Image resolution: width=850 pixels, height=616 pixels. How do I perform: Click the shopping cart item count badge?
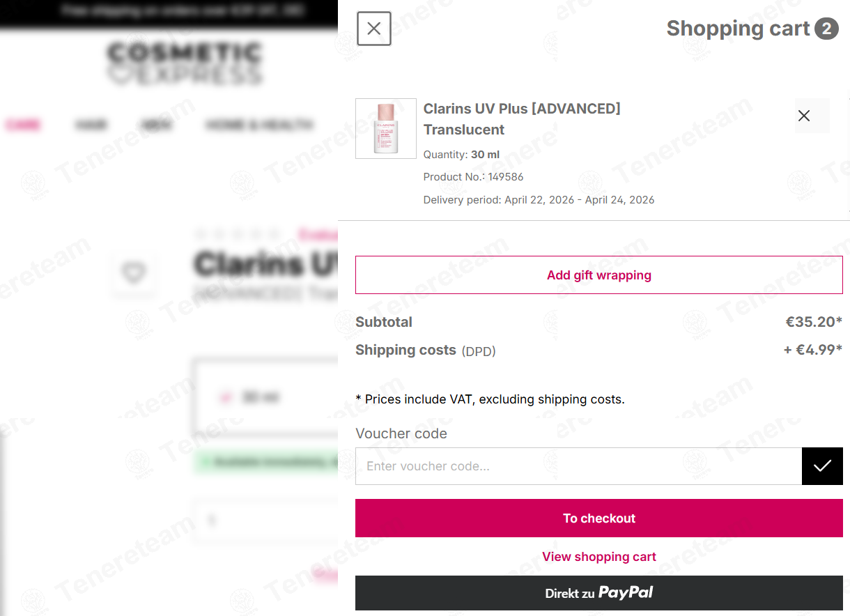(827, 29)
